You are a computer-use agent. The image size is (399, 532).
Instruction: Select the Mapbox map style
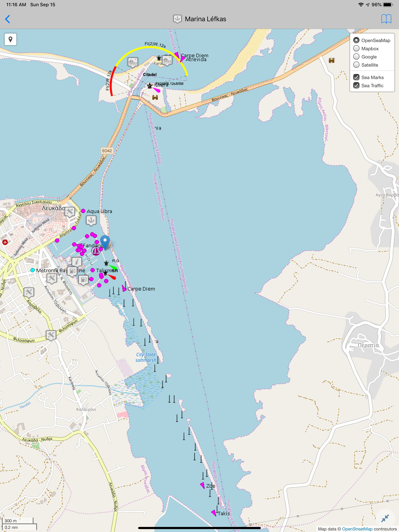click(x=356, y=48)
